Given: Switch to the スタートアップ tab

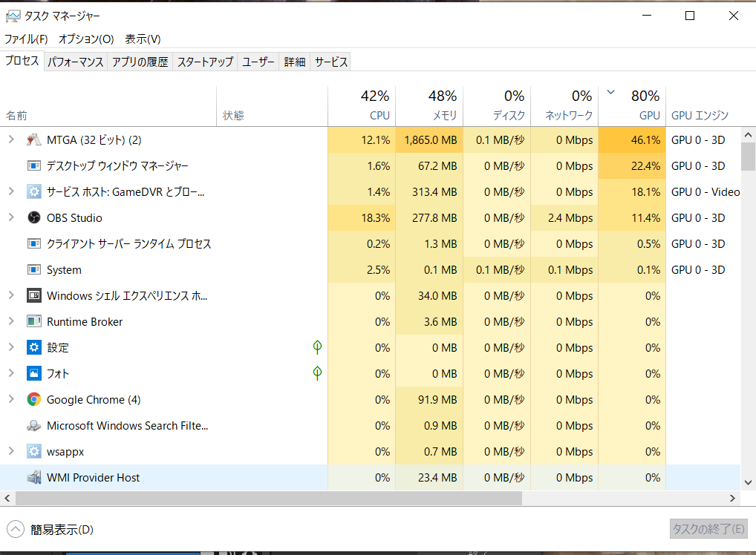Looking at the screenshot, I should coord(205,62).
